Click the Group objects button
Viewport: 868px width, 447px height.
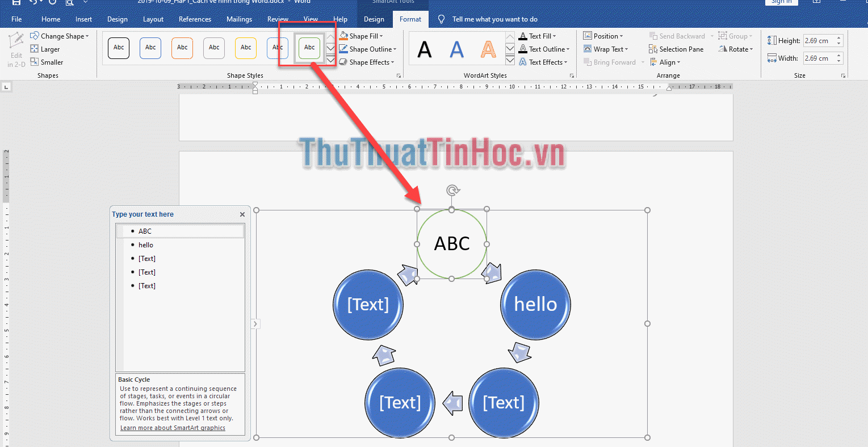(x=735, y=36)
